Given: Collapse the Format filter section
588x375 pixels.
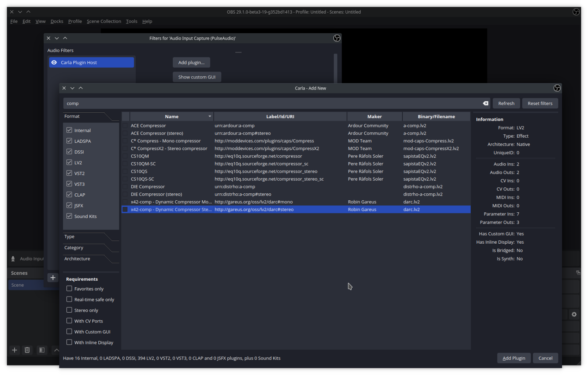Looking at the screenshot, I should click(x=91, y=116).
